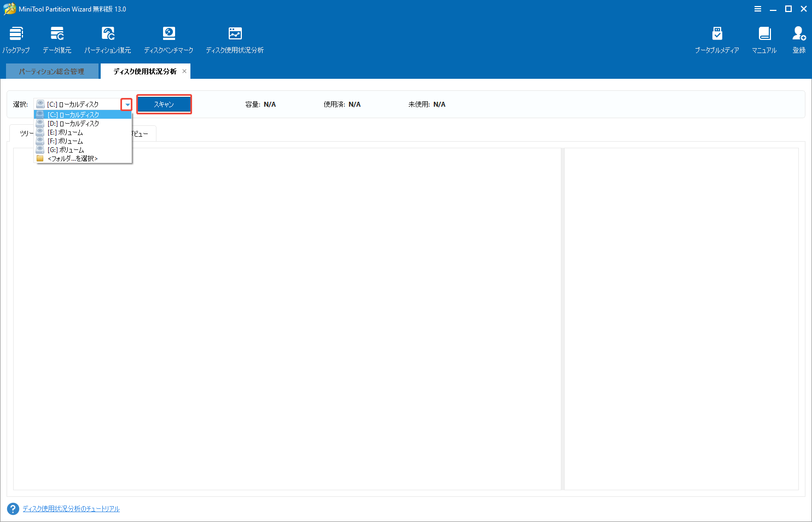Pick the [G:] ボリューム drive
The image size is (812, 522).
pos(83,150)
